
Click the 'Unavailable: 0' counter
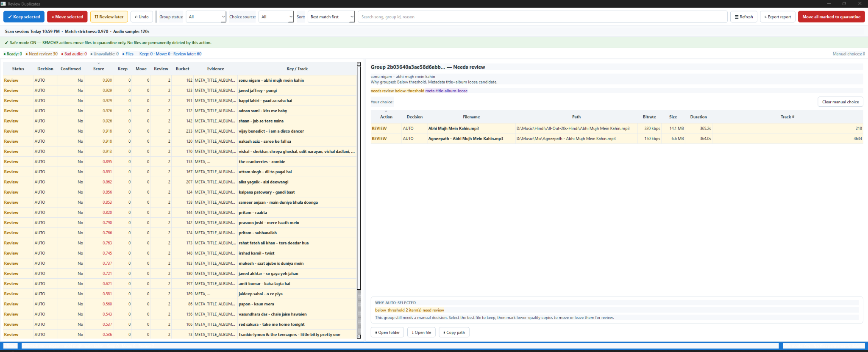tap(105, 54)
